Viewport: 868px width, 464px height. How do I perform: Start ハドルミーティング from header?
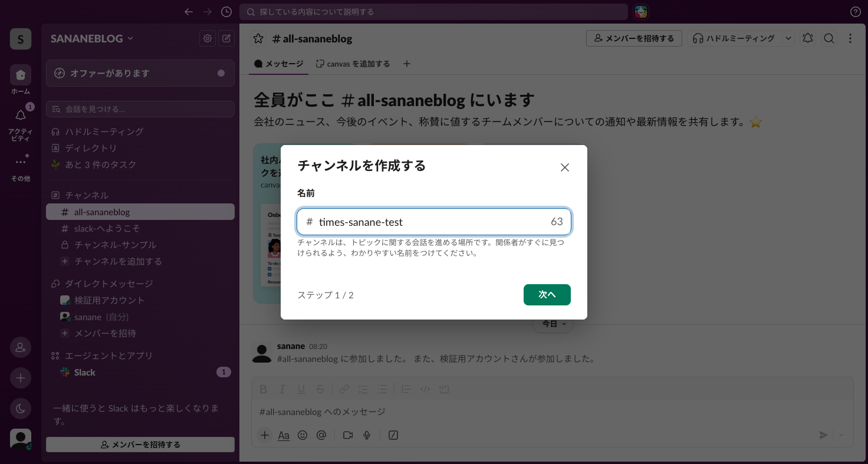point(734,38)
